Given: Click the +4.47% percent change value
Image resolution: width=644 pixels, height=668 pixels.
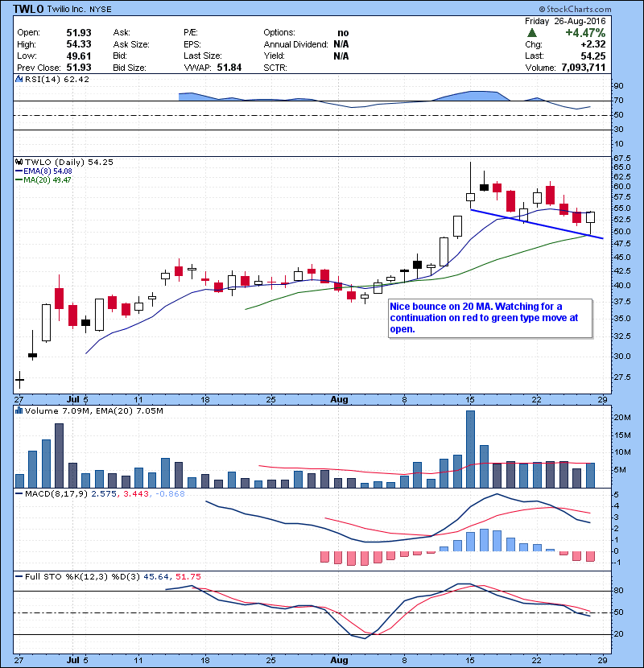Looking at the screenshot, I should tap(585, 33).
